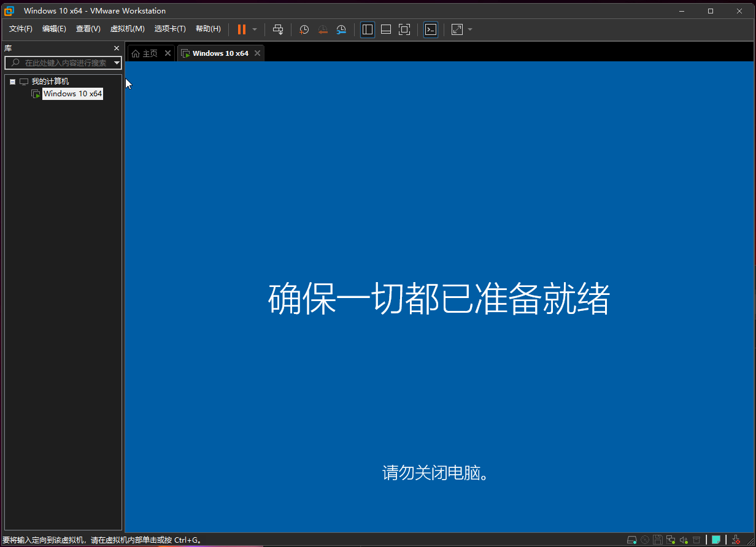Open the 虚拟机(M) menu
The width and height of the screenshot is (756, 547).
pyautogui.click(x=127, y=29)
